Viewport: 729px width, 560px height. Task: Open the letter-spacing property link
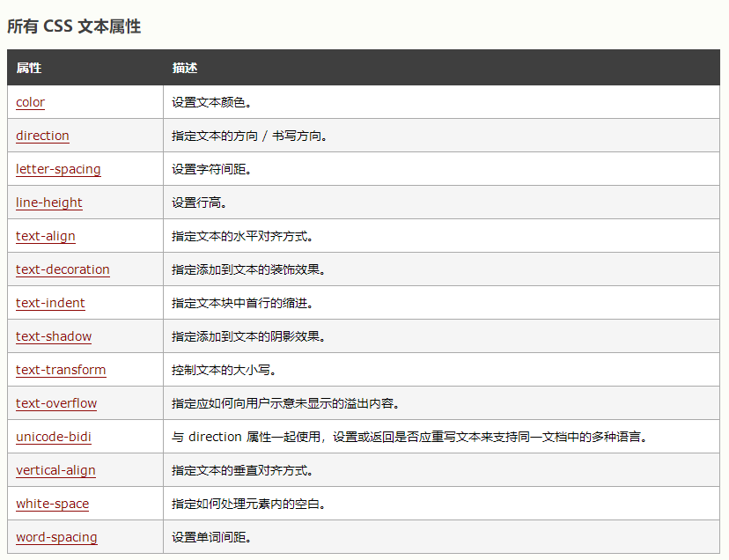pyautogui.click(x=58, y=169)
